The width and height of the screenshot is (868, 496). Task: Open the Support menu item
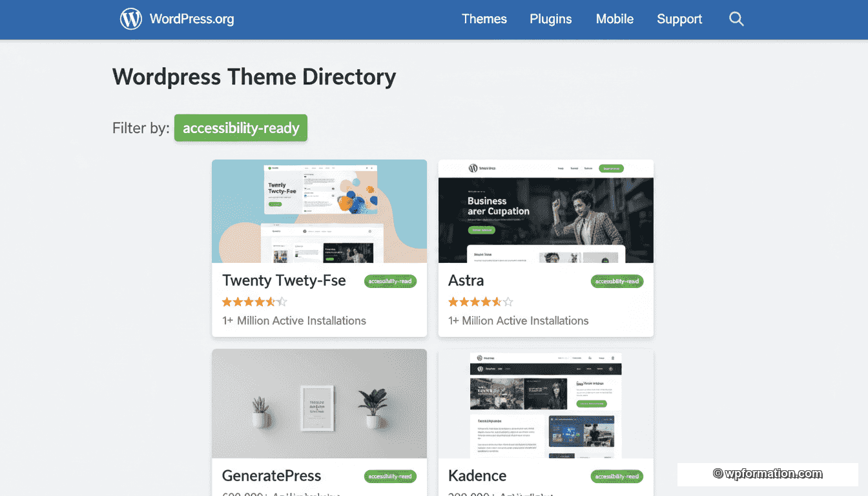click(x=679, y=19)
